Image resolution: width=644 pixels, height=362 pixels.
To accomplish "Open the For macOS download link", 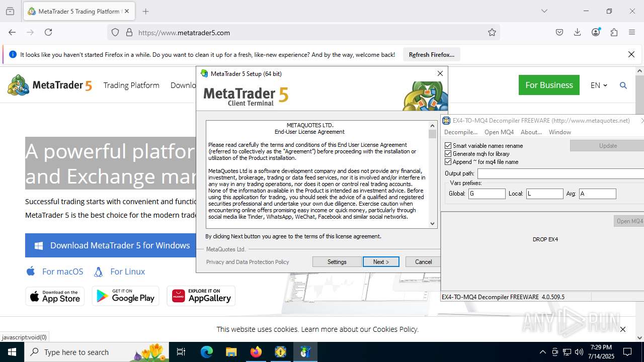I will pyautogui.click(x=55, y=271).
